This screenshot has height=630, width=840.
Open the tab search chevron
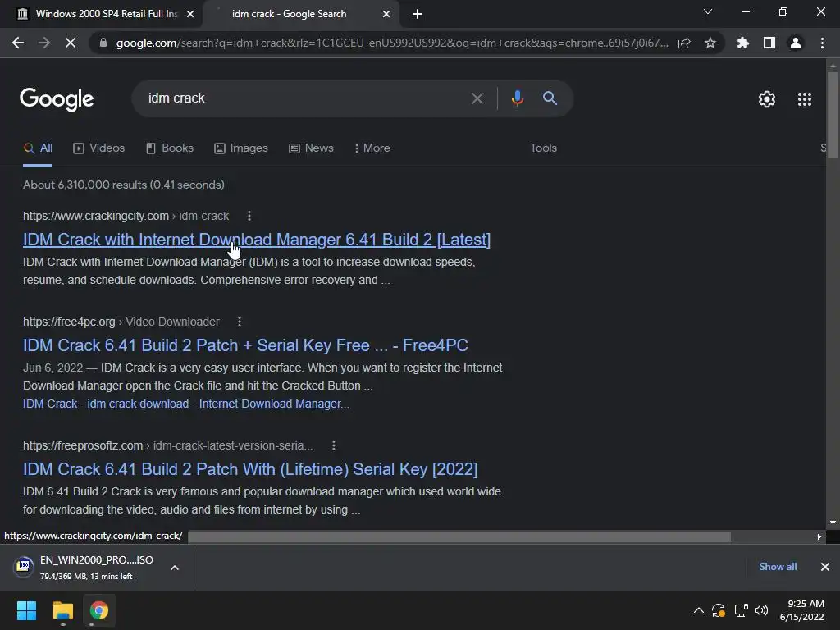708,11
